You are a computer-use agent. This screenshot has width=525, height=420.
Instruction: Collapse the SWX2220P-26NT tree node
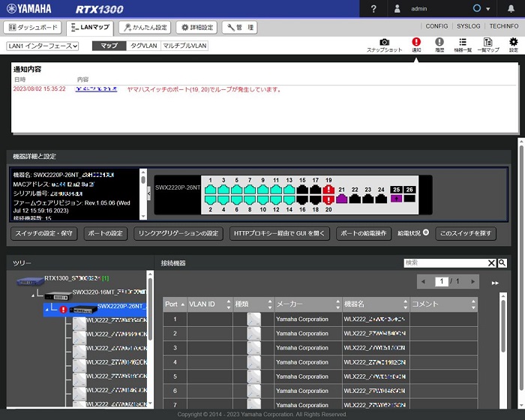click(x=46, y=310)
